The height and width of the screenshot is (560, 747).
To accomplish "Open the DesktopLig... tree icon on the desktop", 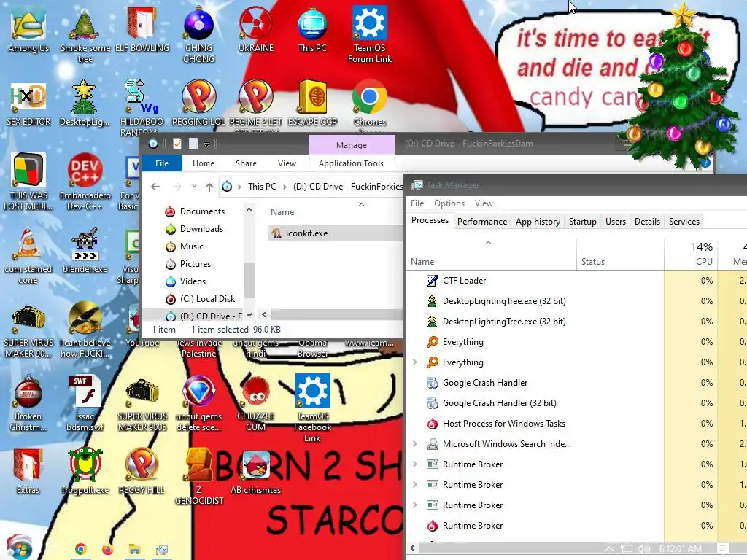I will (85, 104).
